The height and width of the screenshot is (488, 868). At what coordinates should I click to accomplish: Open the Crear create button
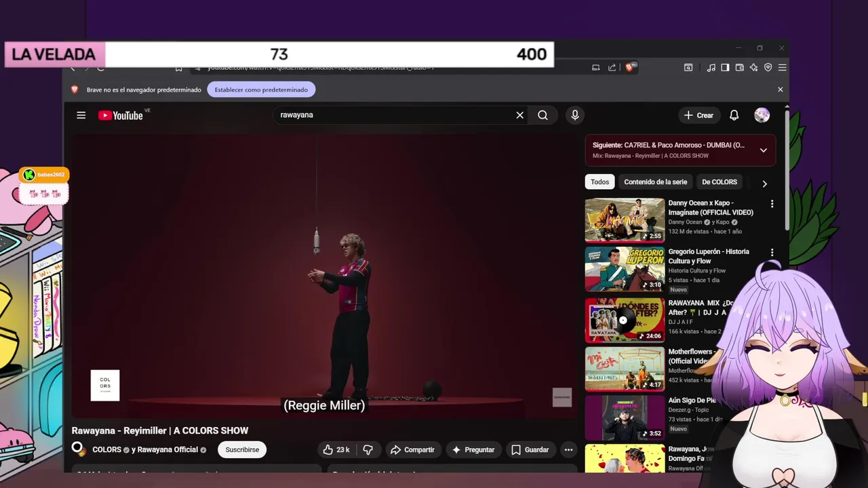pyautogui.click(x=698, y=115)
